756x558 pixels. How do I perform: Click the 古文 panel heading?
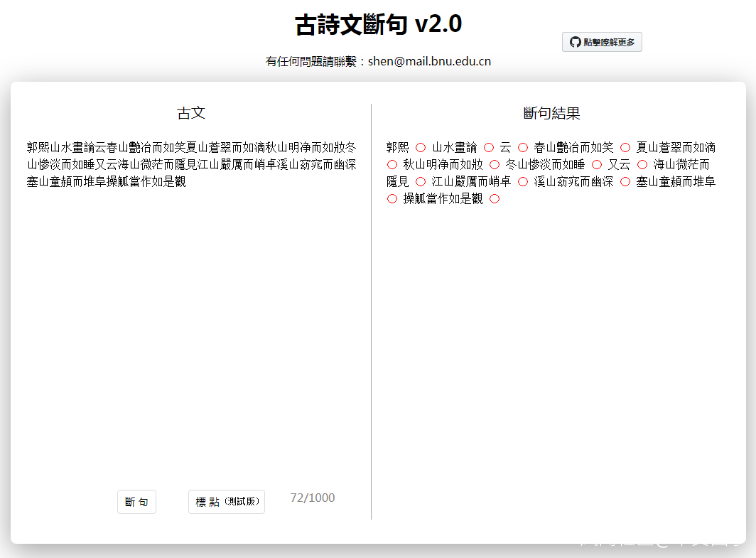click(191, 113)
